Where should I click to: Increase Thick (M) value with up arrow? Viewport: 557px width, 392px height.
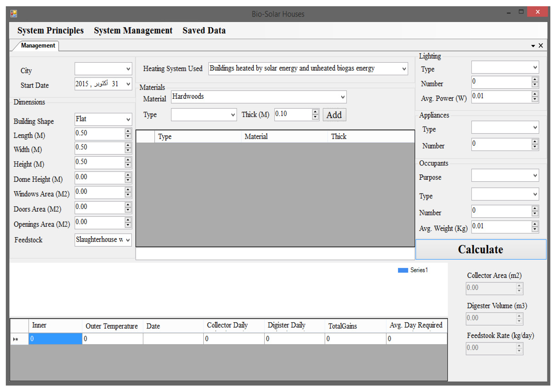point(315,112)
